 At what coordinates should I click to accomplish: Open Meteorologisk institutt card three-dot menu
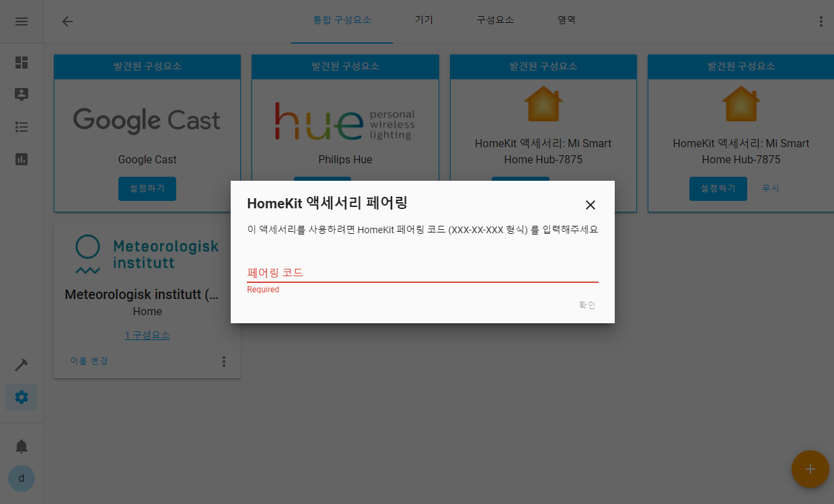click(x=224, y=362)
